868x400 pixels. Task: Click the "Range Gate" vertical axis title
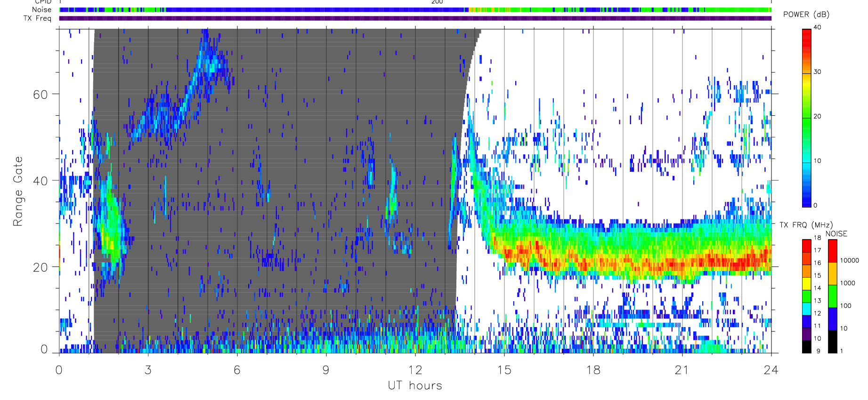point(18,191)
